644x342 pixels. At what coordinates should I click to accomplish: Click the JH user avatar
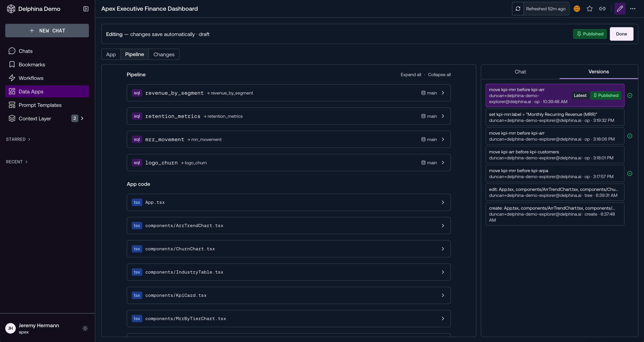click(x=11, y=328)
